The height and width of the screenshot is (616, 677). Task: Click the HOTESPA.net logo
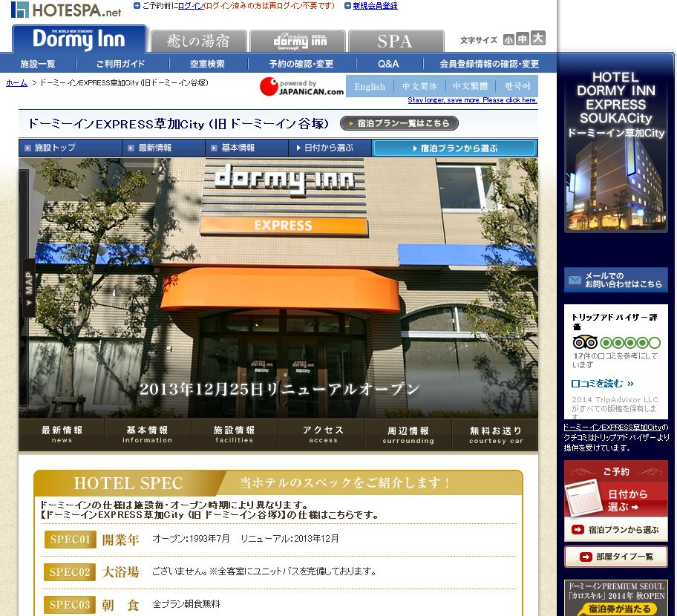(66, 10)
